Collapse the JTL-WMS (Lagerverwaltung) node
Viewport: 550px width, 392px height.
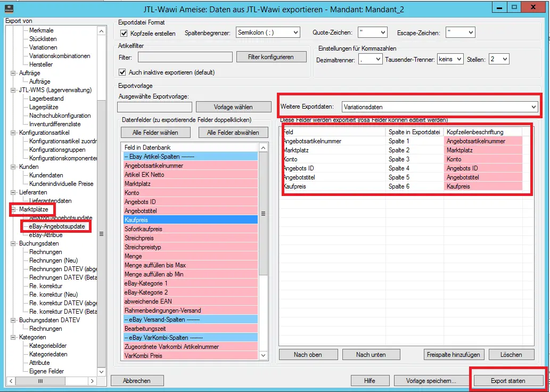click(14, 90)
